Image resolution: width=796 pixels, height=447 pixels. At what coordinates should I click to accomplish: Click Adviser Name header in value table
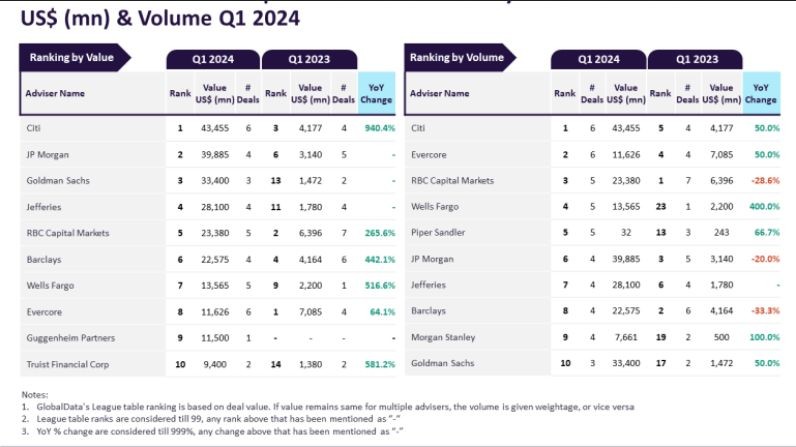pos(55,94)
